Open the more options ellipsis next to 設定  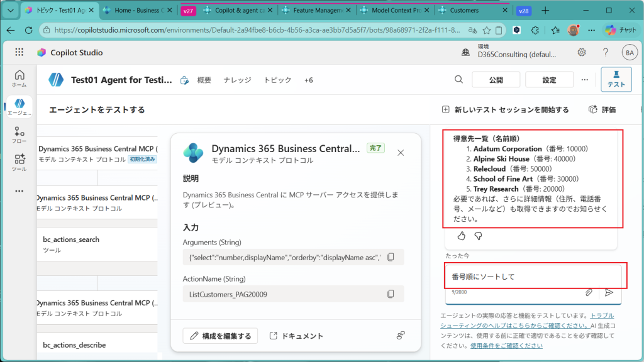(x=585, y=80)
